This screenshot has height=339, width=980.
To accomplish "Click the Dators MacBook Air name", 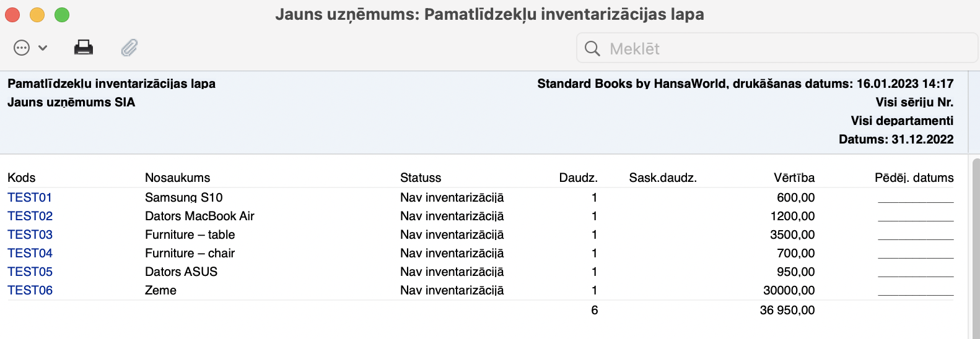I will (x=199, y=216).
